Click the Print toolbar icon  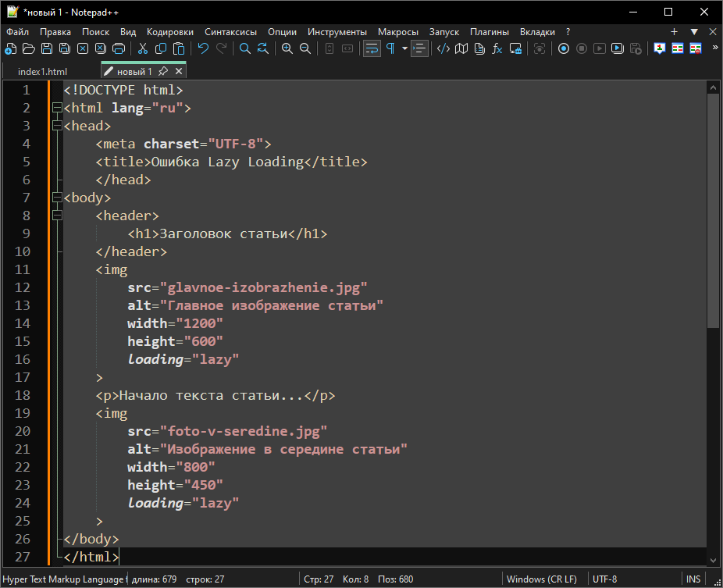pos(119,48)
